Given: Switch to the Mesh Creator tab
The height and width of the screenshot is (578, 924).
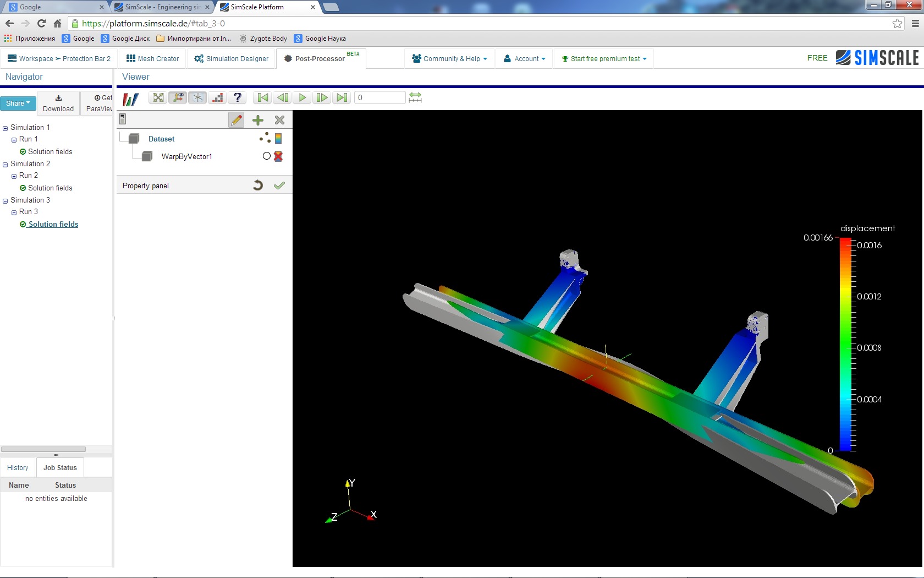Looking at the screenshot, I should (152, 59).
